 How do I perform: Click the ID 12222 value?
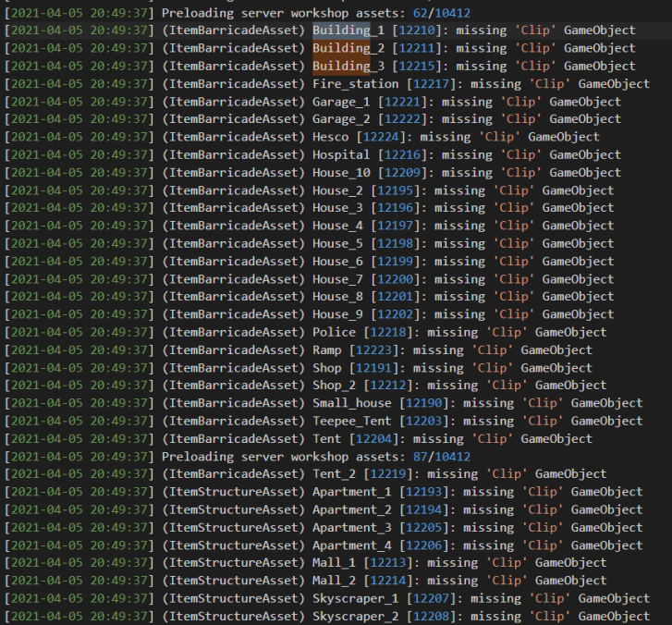(402, 118)
